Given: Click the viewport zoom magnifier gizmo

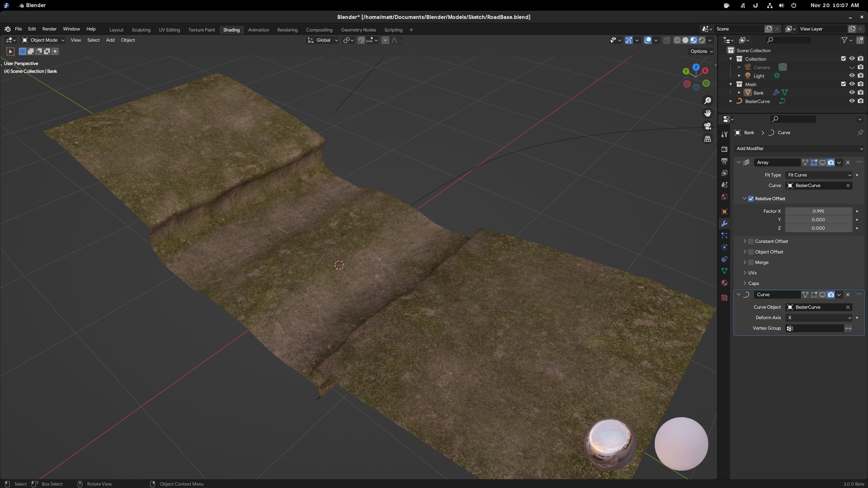Looking at the screenshot, I should point(708,101).
